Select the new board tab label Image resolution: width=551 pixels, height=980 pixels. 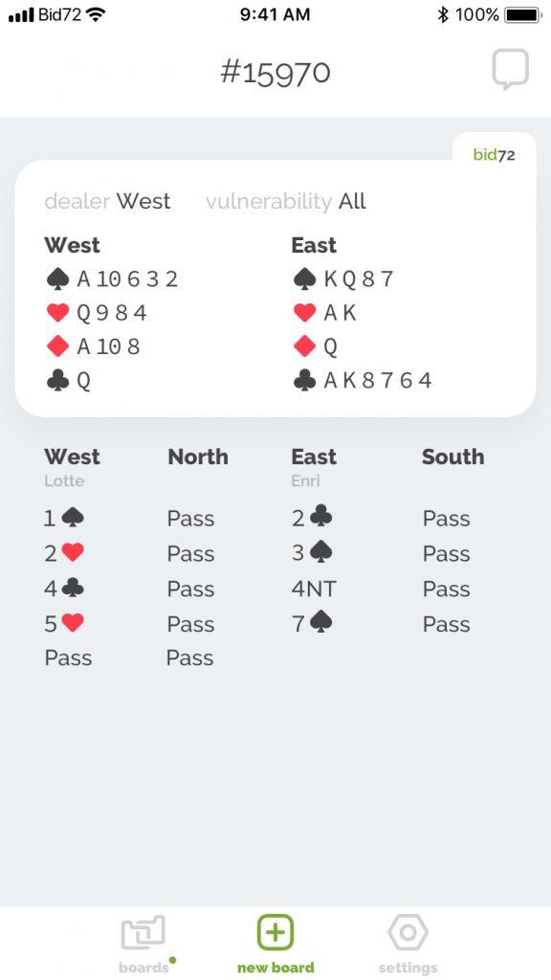[275, 968]
